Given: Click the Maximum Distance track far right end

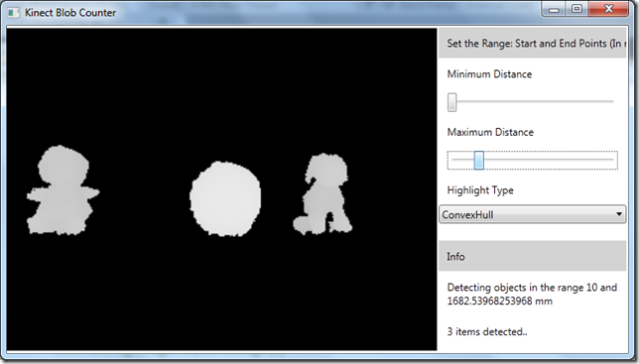Looking at the screenshot, I should tap(611, 160).
